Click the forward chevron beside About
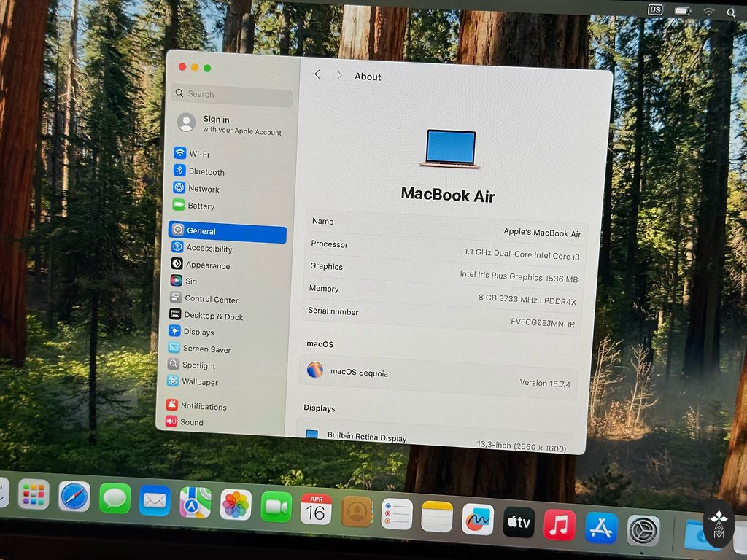This screenshot has width=747, height=560. tap(339, 75)
